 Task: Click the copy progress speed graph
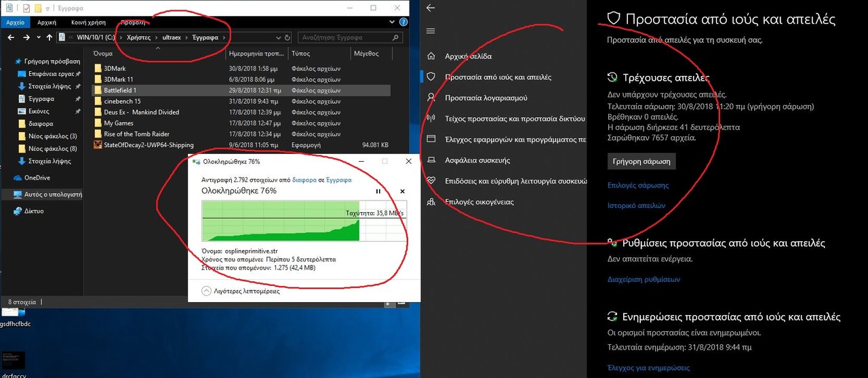[303, 220]
